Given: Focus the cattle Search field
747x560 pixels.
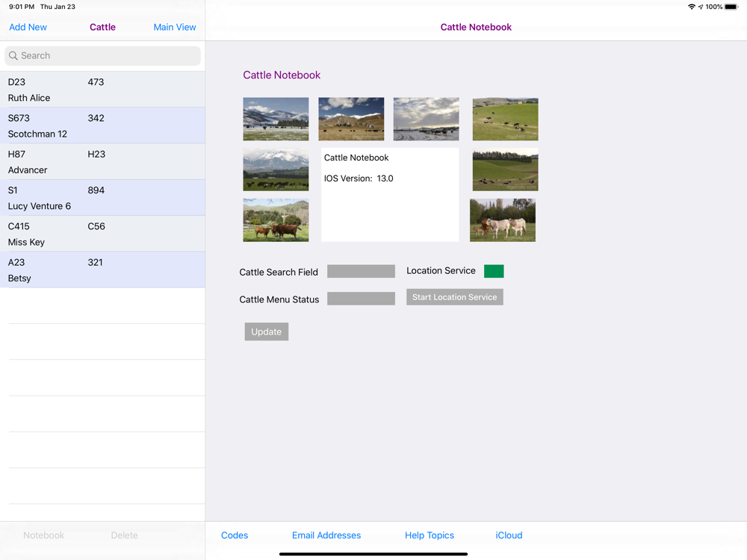Looking at the screenshot, I should (x=102, y=56).
